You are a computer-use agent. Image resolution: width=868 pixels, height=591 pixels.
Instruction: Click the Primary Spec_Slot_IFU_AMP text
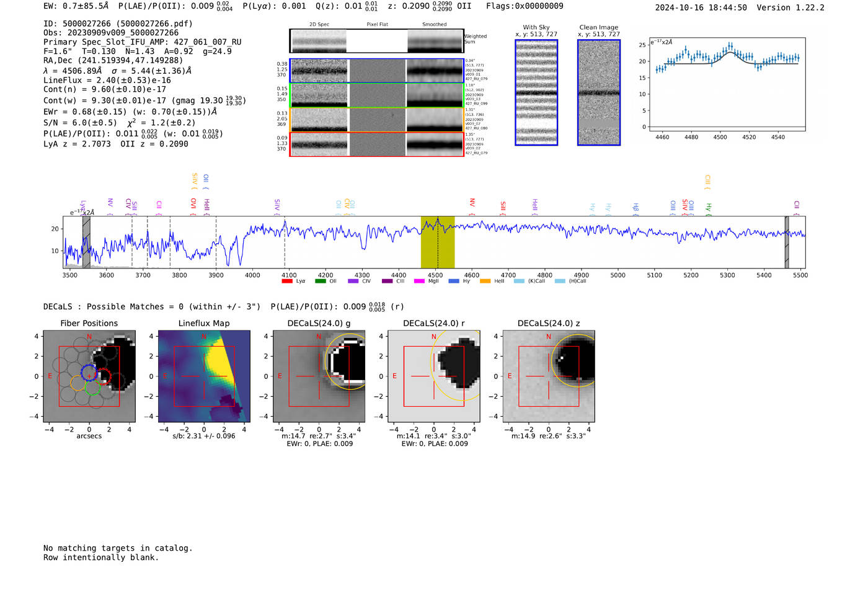pyautogui.click(x=143, y=42)
